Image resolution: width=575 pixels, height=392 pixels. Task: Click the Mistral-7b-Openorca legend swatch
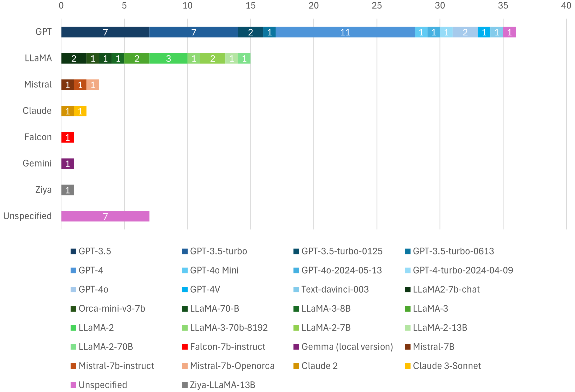[184, 366]
